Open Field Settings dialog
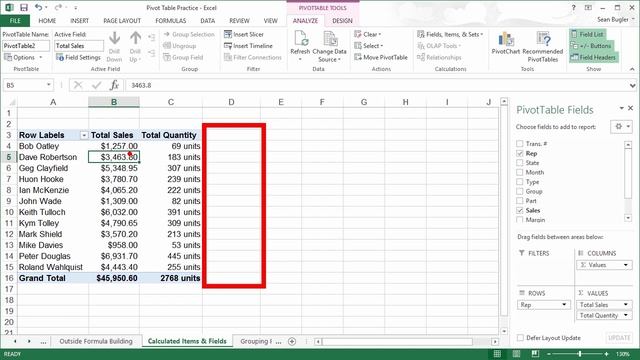640x360 pixels. tap(78, 58)
